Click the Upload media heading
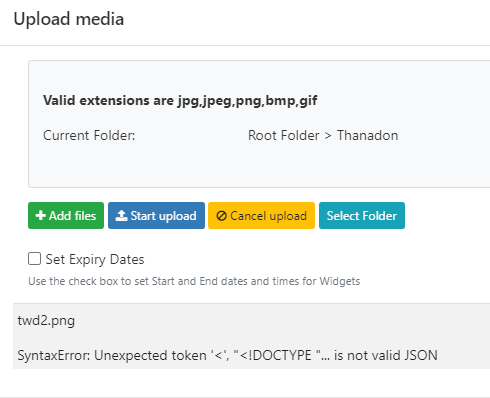 click(x=69, y=19)
